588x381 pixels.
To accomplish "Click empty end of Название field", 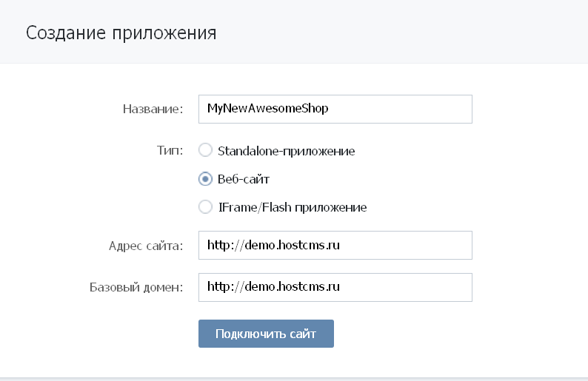I will [x=430, y=109].
